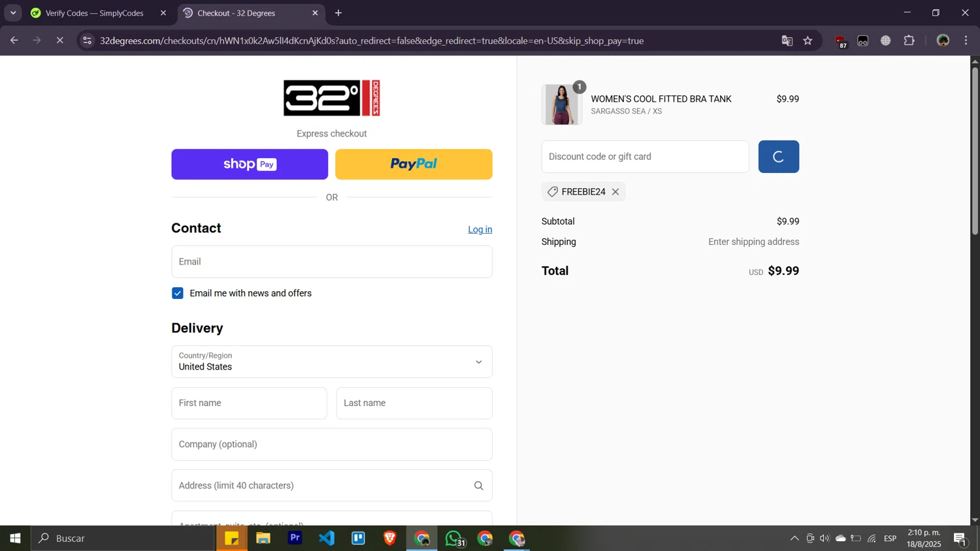Show hidden system tray icons
The image size is (980, 551).
click(x=794, y=539)
